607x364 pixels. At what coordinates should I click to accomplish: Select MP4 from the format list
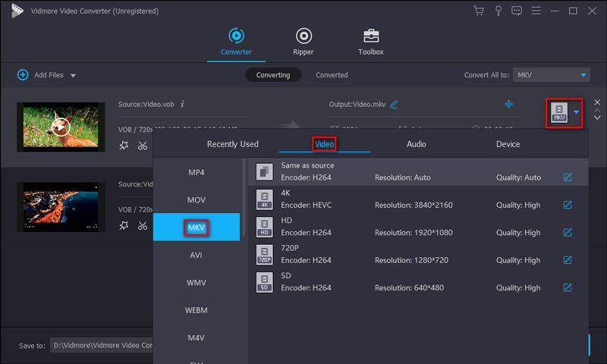[x=197, y=172]
